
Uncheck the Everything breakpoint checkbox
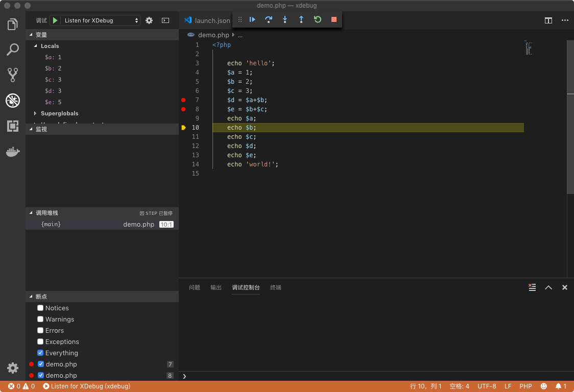40,353
